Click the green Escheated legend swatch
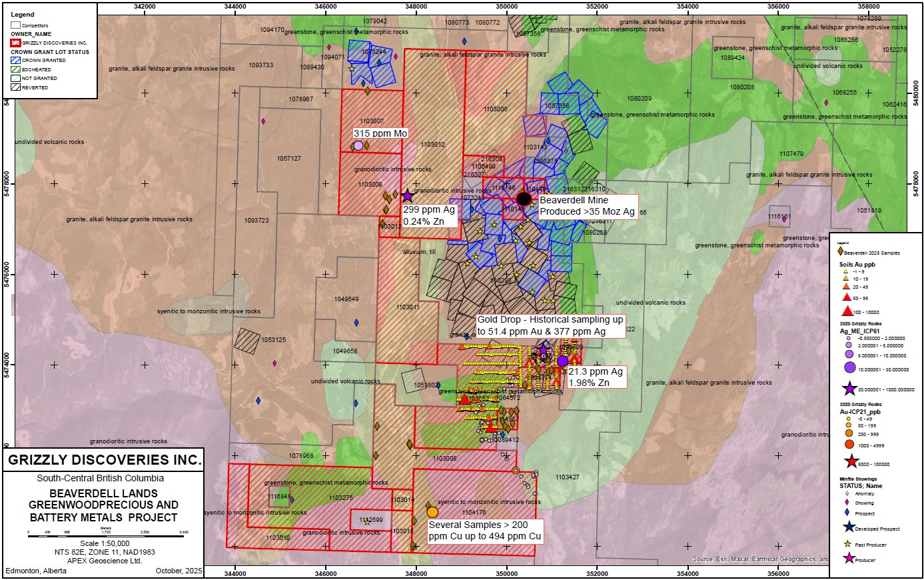The width and height of the screenshot is (924, 580). tap(16, 69)
